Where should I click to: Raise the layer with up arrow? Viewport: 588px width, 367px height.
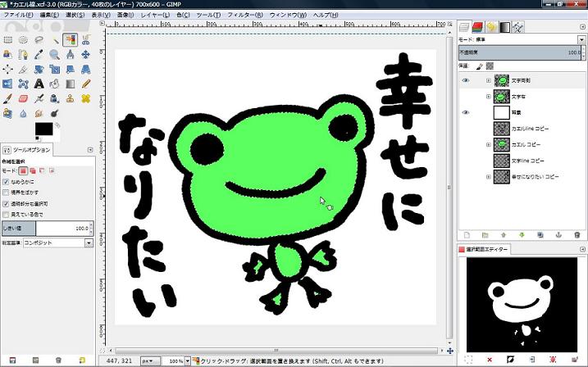(504, 235)
